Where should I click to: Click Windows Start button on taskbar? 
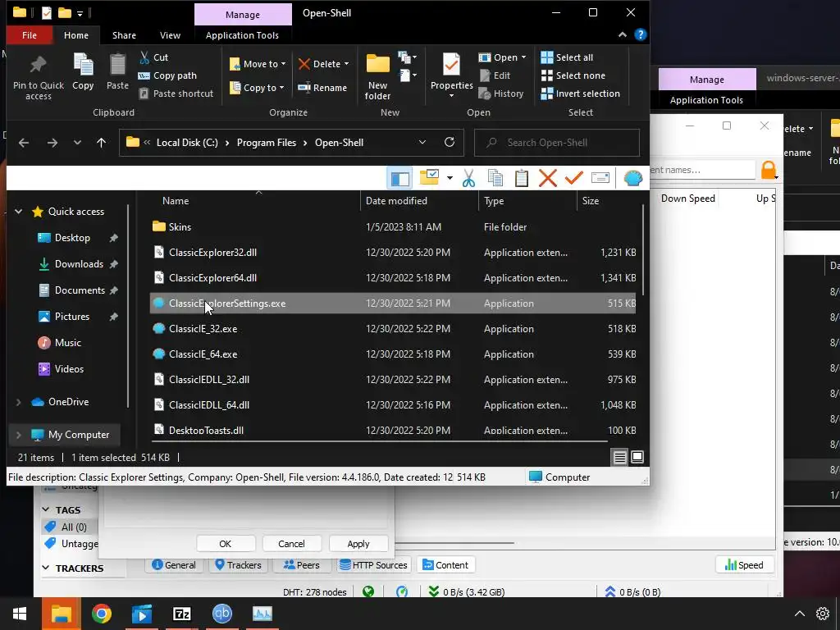pyautogui.click(x=20, y=614)
